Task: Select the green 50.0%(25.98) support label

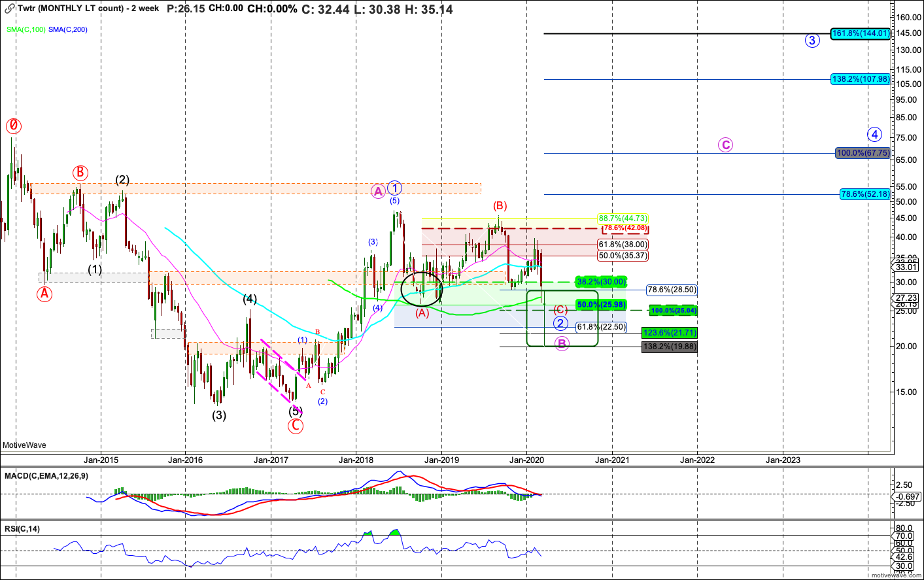Action: tap(600, 305)
